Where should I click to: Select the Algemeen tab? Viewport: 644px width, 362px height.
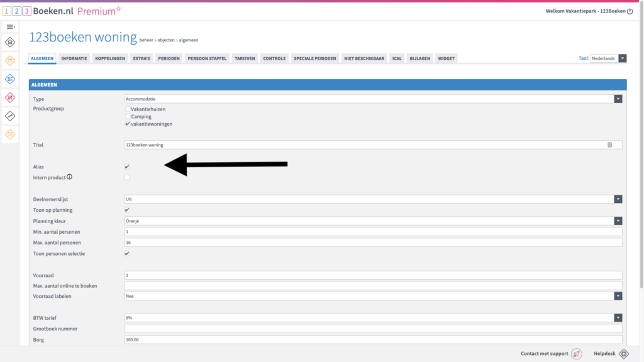pyautogui.click(x=42, y=58)
